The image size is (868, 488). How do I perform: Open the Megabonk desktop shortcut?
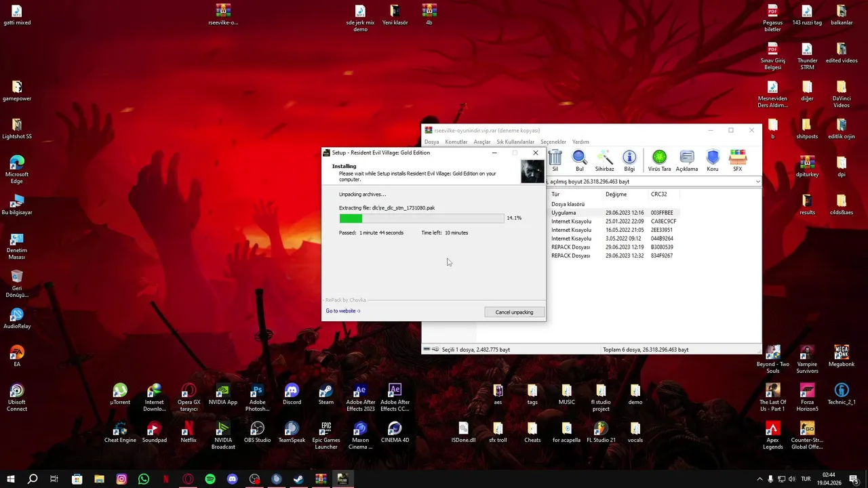[x=842, y=357]
